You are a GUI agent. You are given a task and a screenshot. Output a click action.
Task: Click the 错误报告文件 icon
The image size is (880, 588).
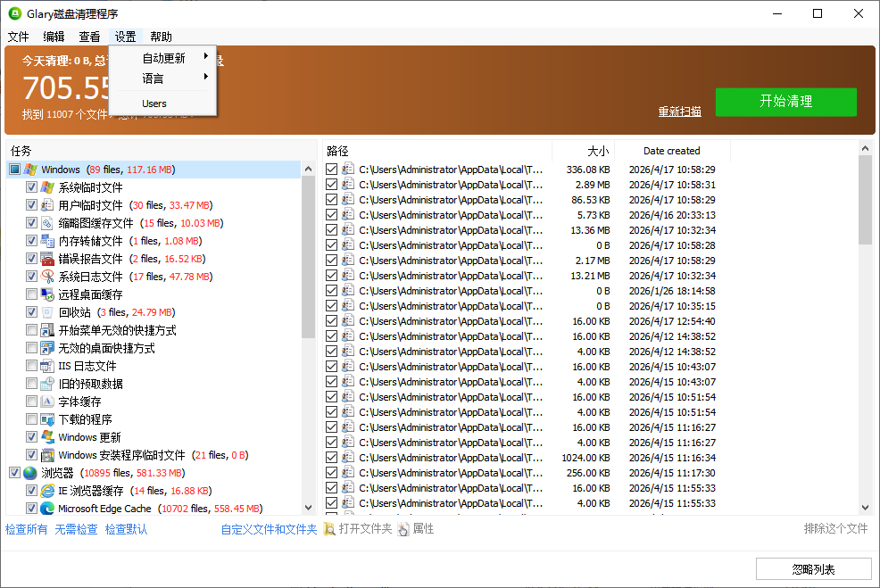(x=46, y=258)
